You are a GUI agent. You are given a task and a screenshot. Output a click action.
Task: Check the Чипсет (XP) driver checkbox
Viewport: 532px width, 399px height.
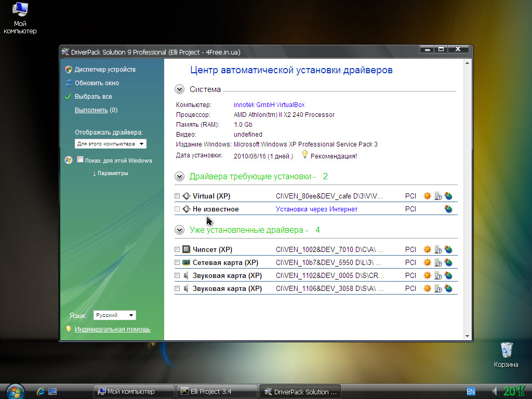coord(177,249)
